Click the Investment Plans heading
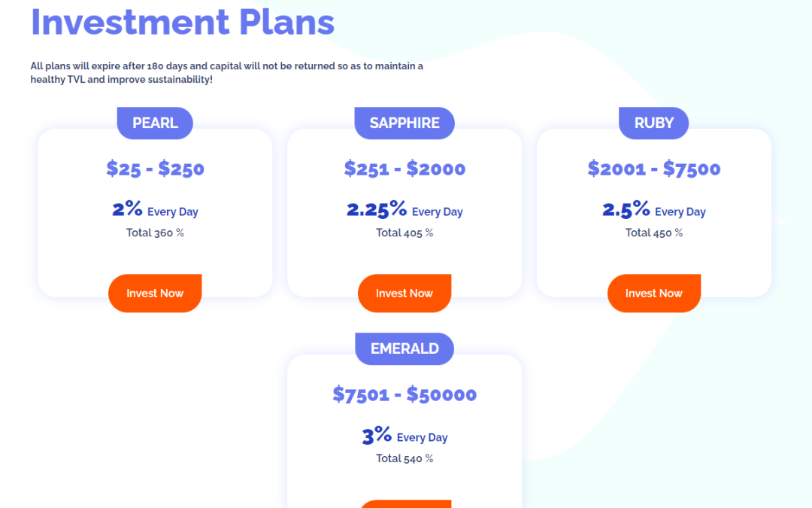The height and width of the screenshot is (508, 812). [x=183, y=23]
